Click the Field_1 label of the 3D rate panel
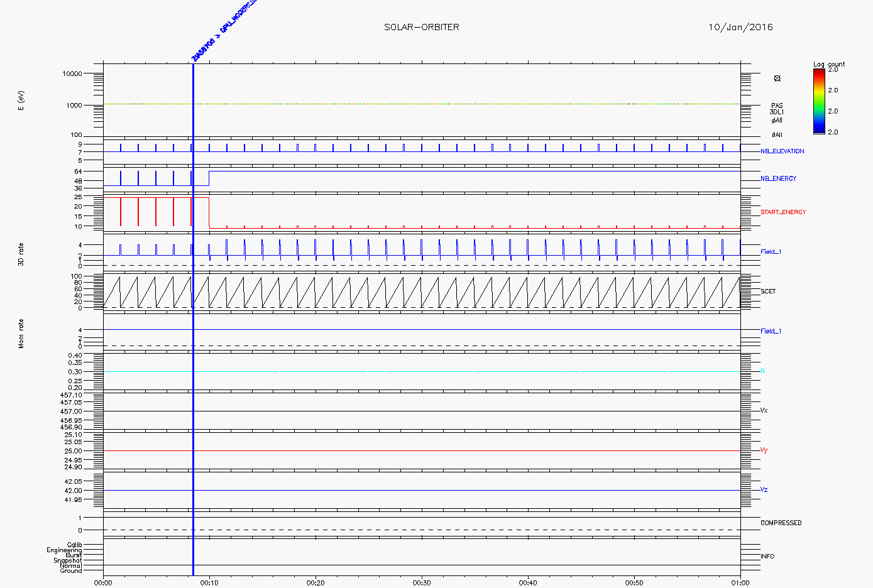 (x=771, y=252)
